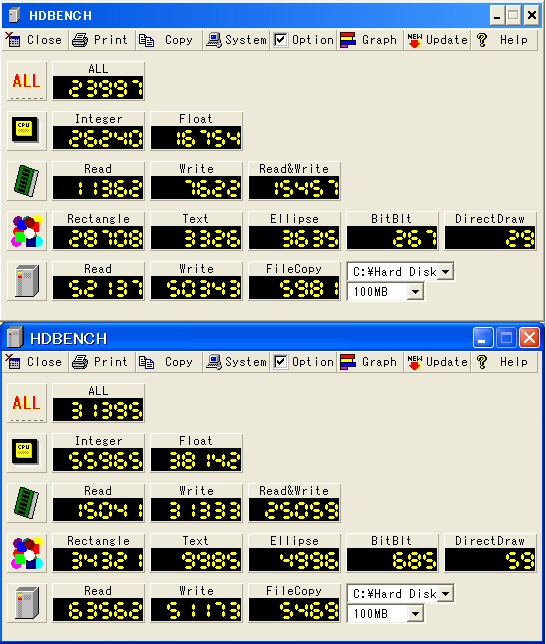The image size is (546, 644).
Task: Start CPU benchmark icon in bottom window
Action: (x=27, y=453)
